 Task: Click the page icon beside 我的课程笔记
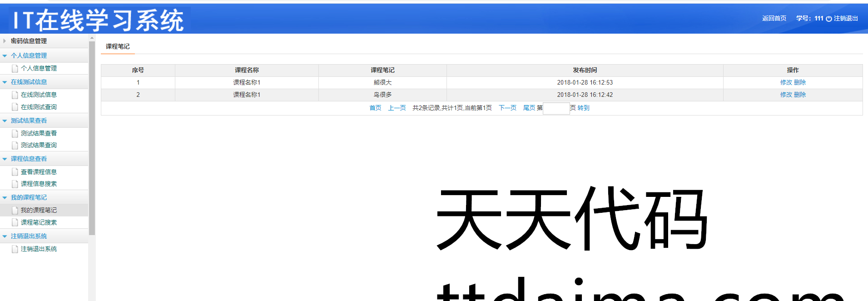(15, 211)
